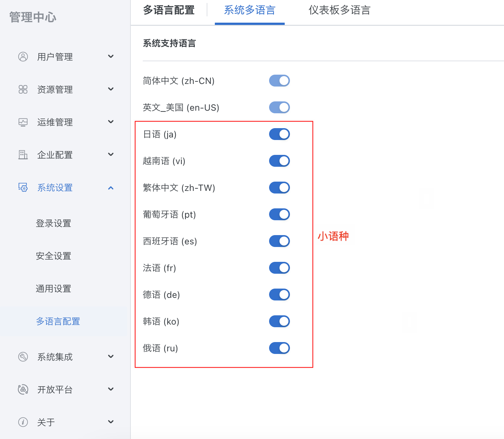Image resolution: width=504 pixels, height=439 pixels.
Task: Toggle 简体中文 (zh-CN) switch
Action: (280, 81)
